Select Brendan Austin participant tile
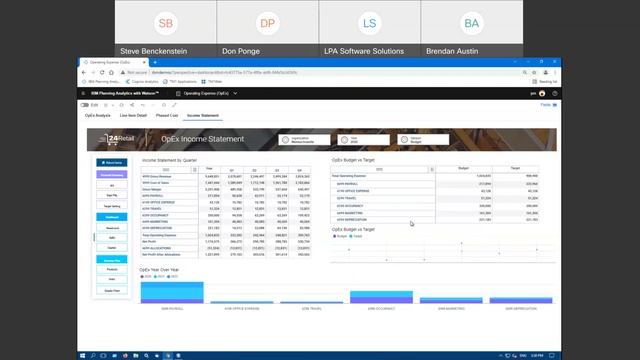 pyautogui.click(x=472, y=29)
